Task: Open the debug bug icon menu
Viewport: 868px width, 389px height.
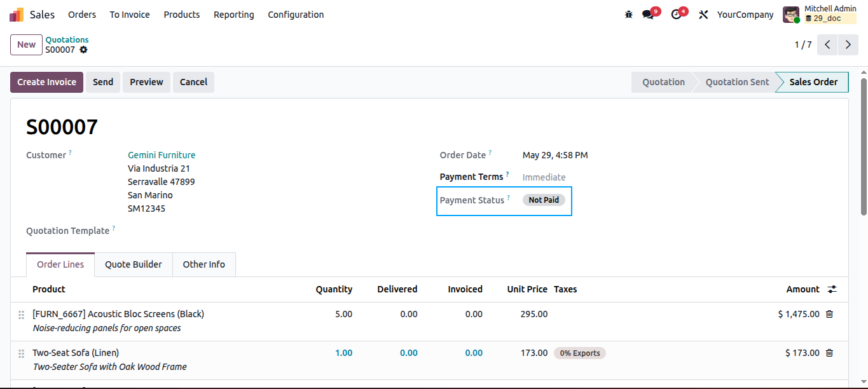Action: click(629, 15)
